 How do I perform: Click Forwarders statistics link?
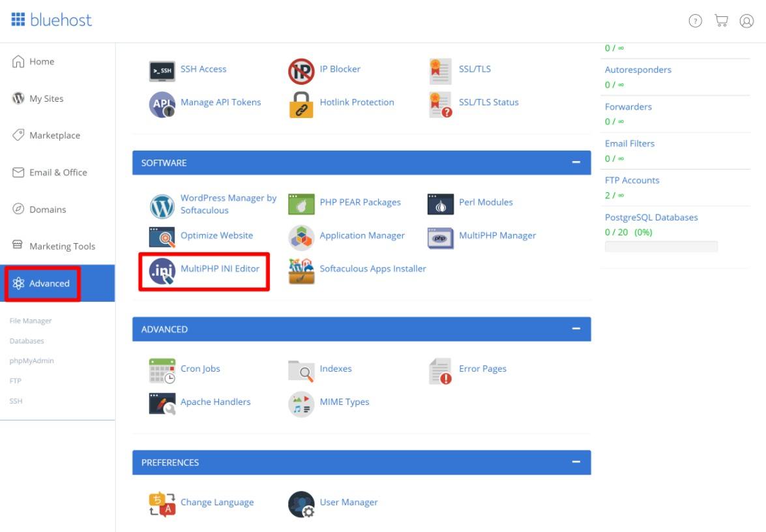[x=628, y=107]
